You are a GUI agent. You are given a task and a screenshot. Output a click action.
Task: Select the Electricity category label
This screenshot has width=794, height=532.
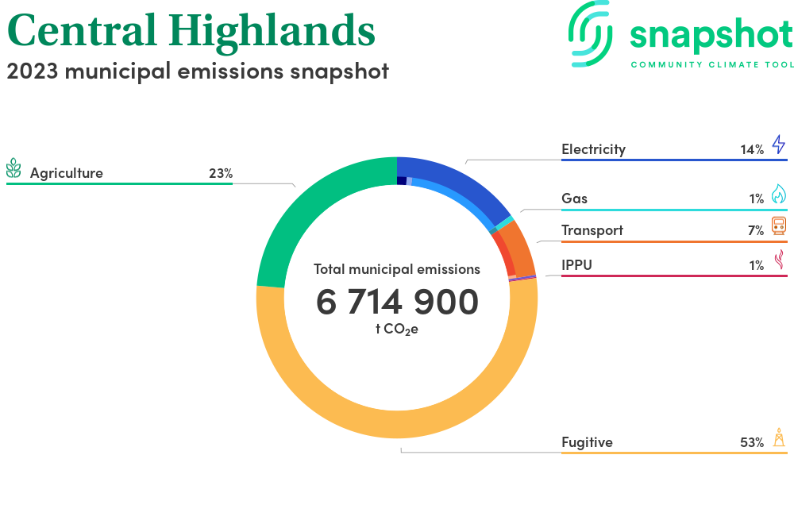593,149
